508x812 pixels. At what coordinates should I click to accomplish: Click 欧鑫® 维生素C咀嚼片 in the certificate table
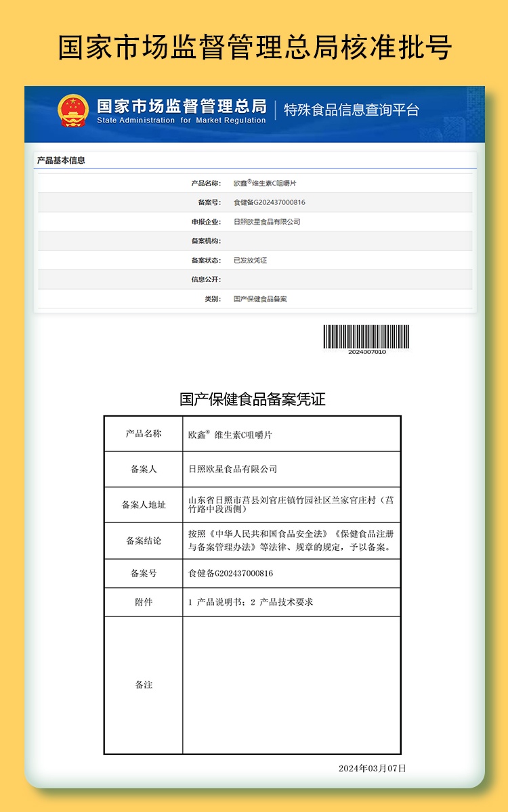coord(230,434)
